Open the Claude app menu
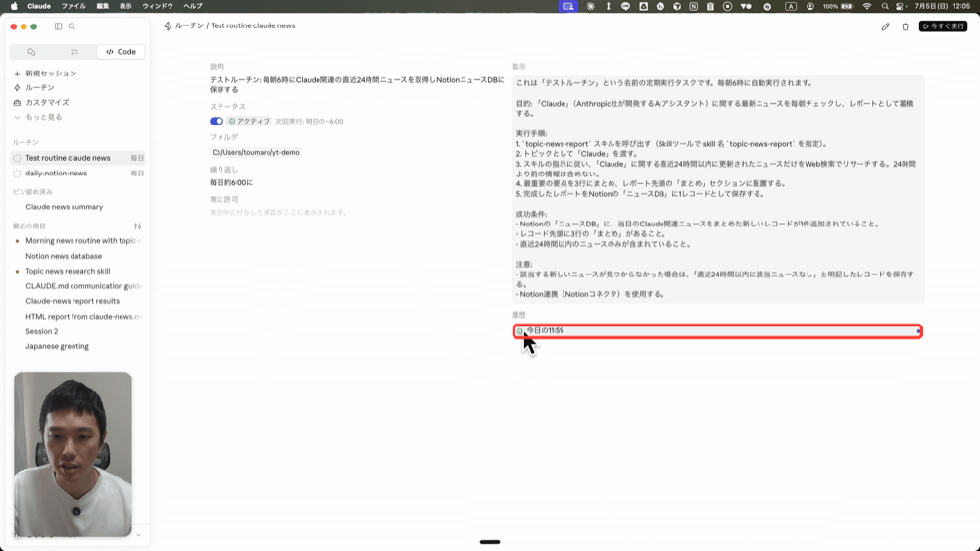980x551 pixels. [x=39, y=6]
